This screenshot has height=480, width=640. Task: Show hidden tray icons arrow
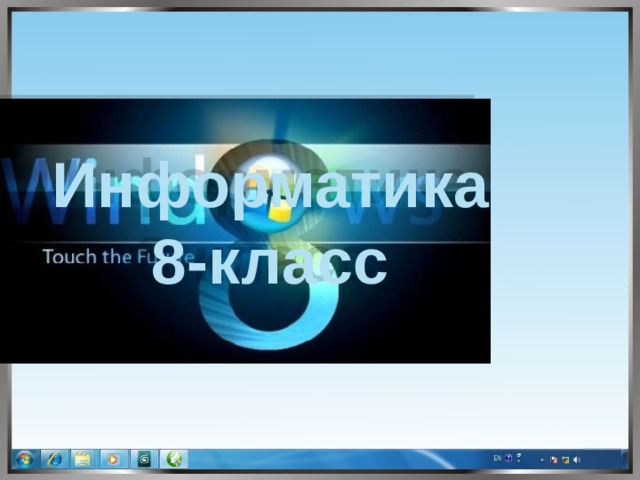pos(542,460)
